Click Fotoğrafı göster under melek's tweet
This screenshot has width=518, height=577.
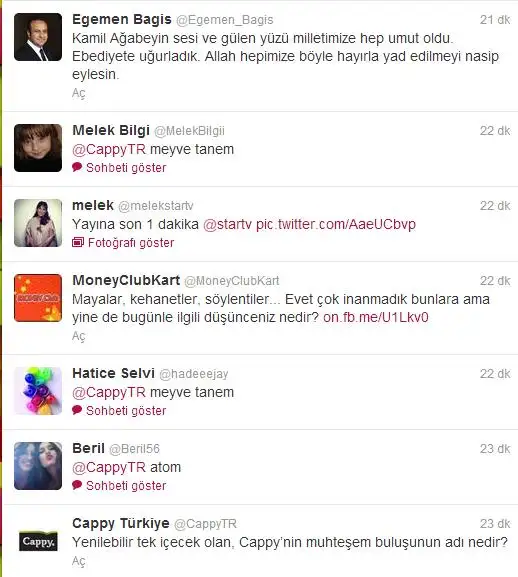click(x=131, y=243)
